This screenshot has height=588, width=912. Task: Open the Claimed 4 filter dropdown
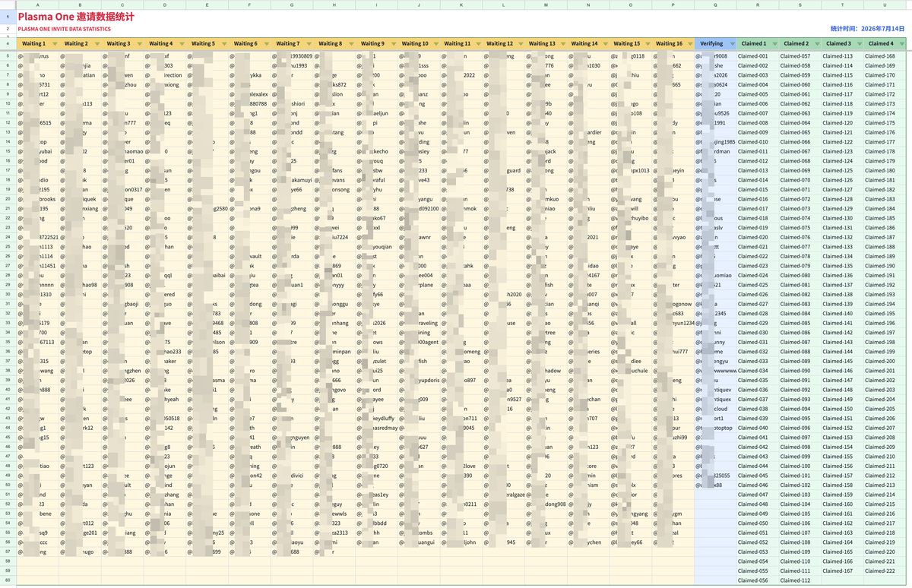[902, 44]
